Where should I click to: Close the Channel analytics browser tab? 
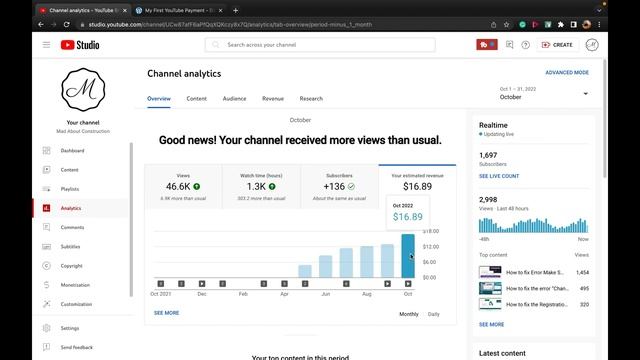point(124,10)
